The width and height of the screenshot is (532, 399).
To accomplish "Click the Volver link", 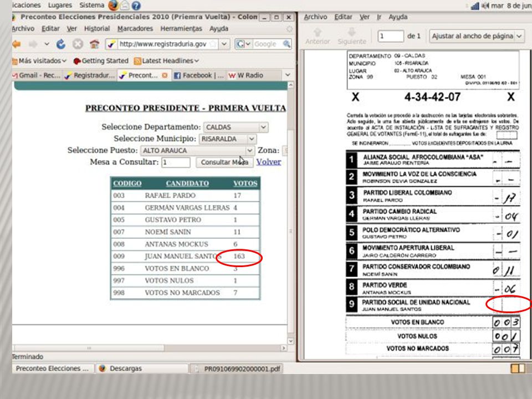I will (x=269, y=162).
